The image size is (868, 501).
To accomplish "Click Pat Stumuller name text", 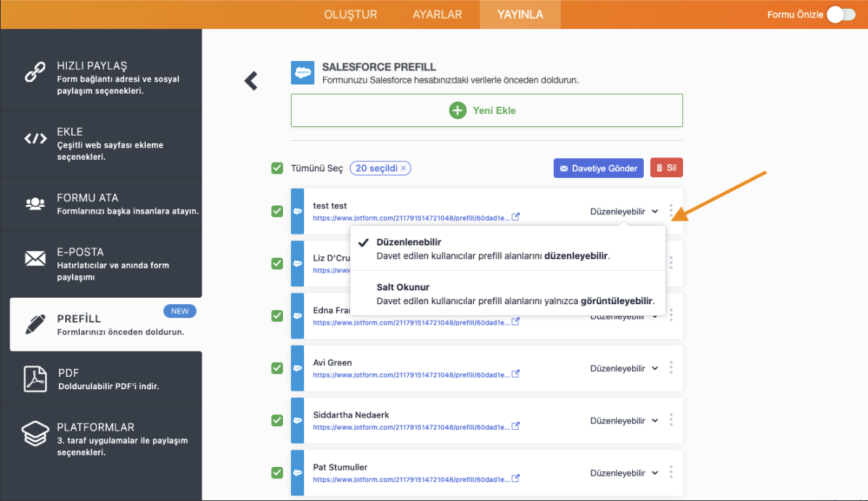I will [340, 467].
